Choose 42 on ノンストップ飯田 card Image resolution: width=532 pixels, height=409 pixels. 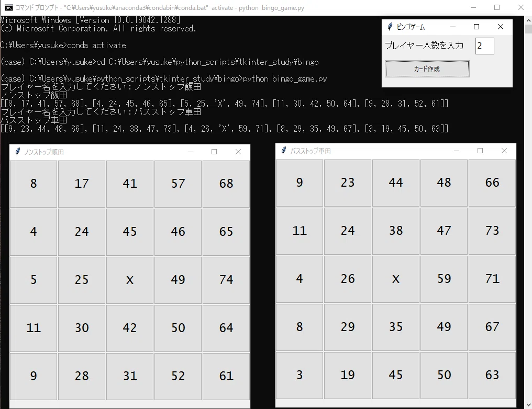click(x=130, y=328)
